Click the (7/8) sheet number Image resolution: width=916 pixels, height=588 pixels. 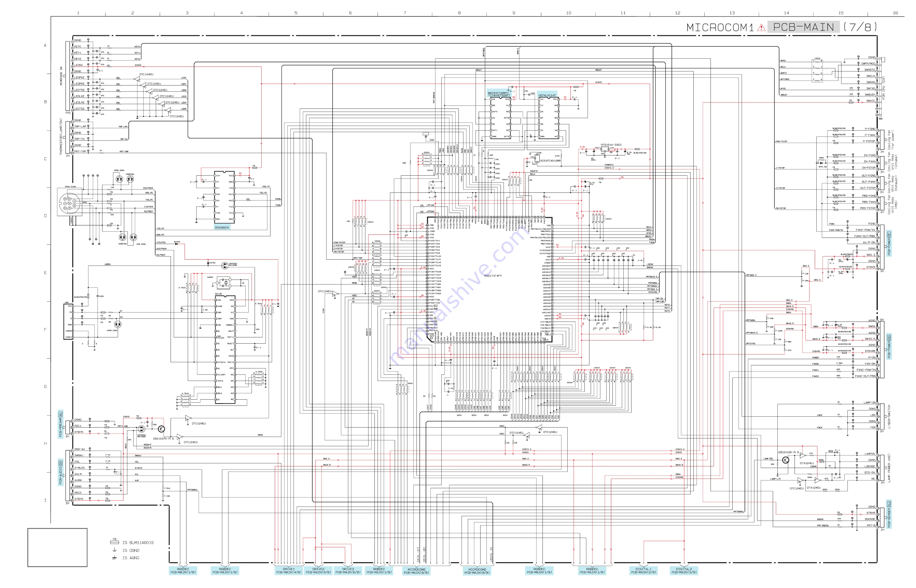[860, 27]
